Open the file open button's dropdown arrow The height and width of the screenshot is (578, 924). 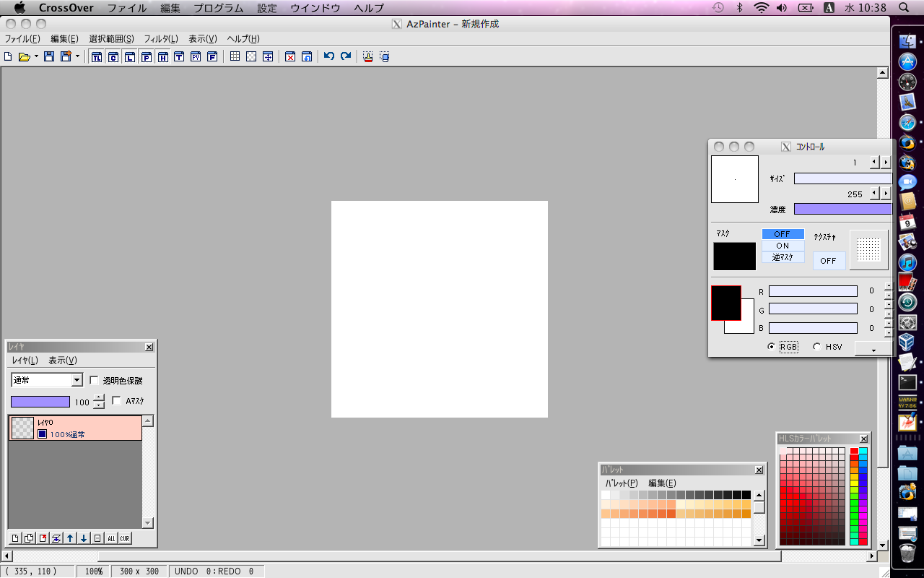[x=36, y=56]
